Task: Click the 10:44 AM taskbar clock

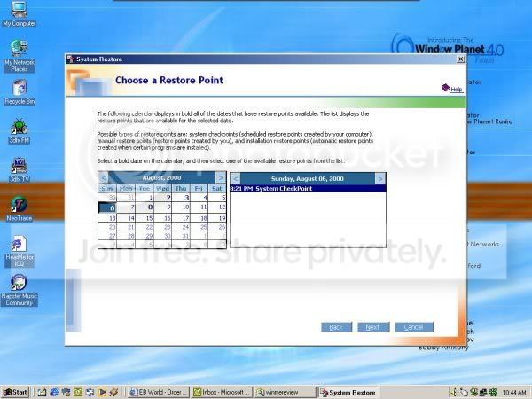Action: (514, 393)
